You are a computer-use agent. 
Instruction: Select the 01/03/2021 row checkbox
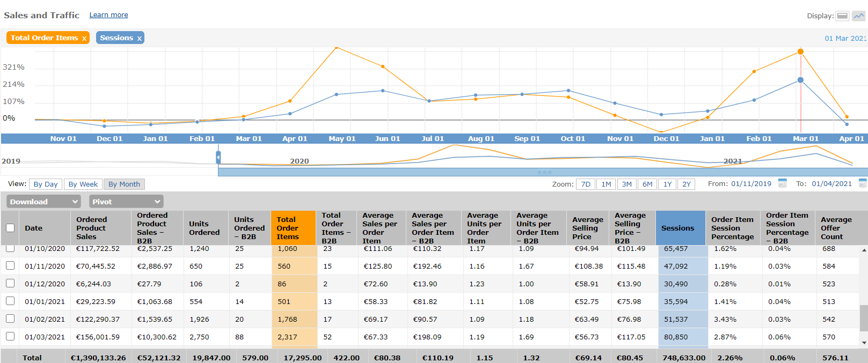click(10, 337)
